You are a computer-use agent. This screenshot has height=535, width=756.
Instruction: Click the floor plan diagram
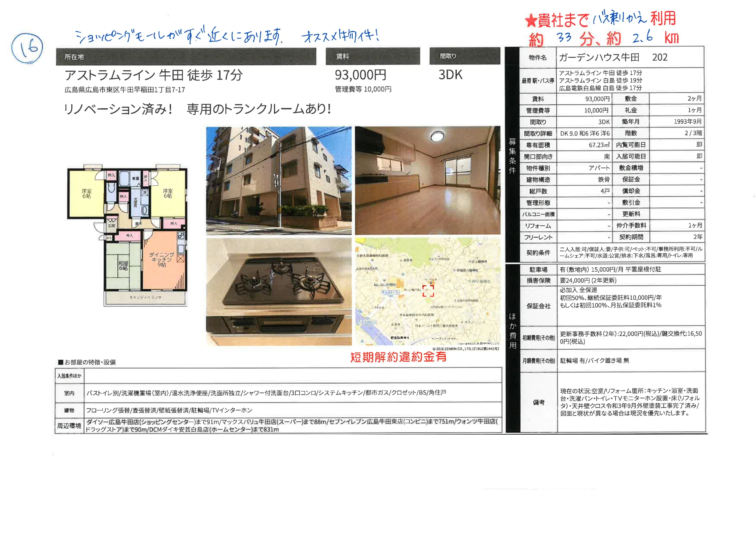(127, 235)
